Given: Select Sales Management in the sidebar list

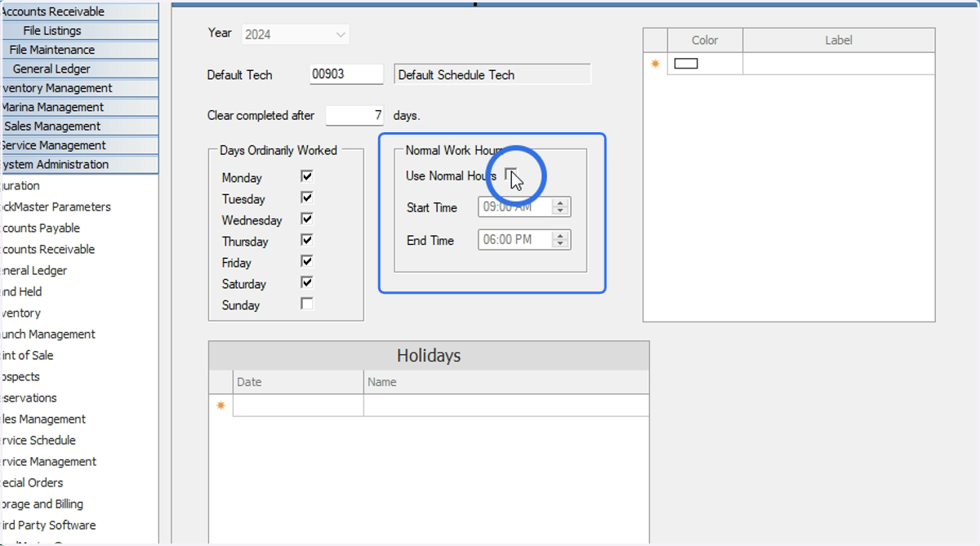Looking at the screenshot, I should point(42,419).
